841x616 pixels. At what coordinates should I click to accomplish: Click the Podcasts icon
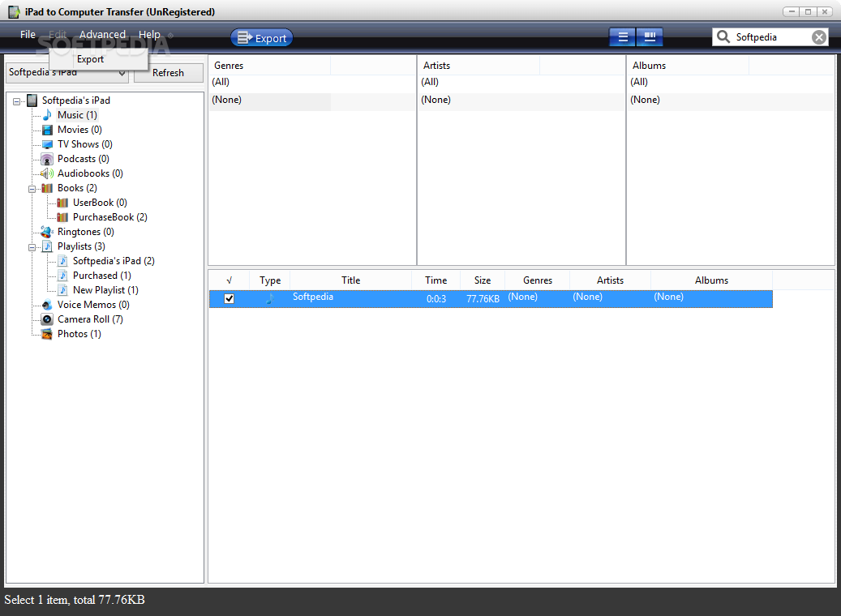point(47,159)
